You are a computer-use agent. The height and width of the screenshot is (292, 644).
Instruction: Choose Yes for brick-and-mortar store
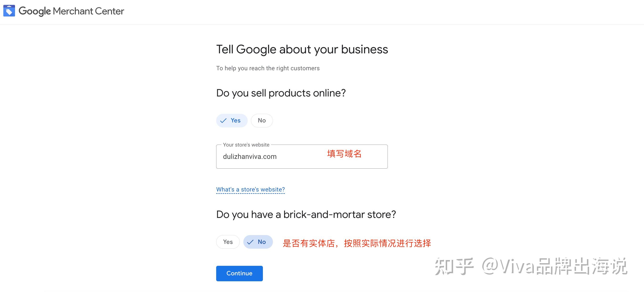(x=228, y=242)
